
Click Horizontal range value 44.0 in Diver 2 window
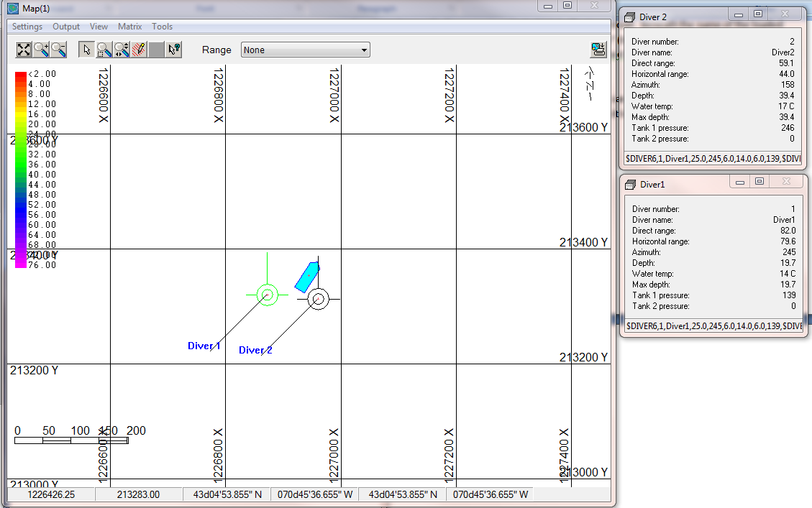(787, 74)
